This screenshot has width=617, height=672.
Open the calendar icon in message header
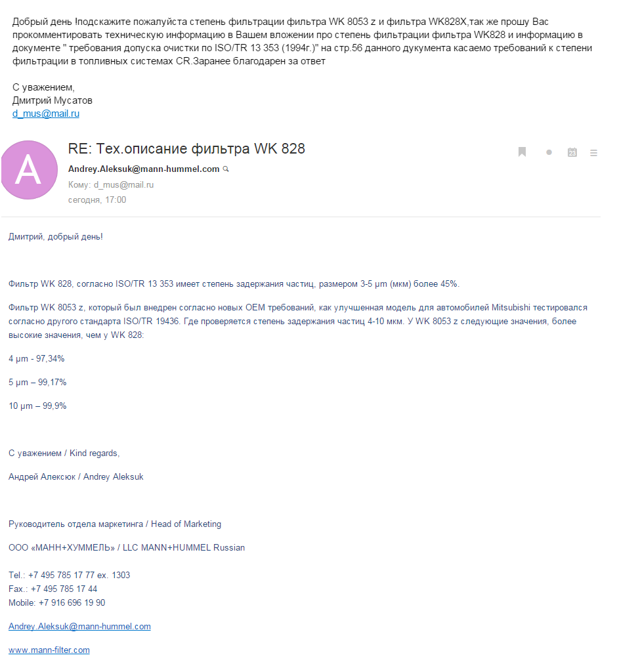(572, 152)
